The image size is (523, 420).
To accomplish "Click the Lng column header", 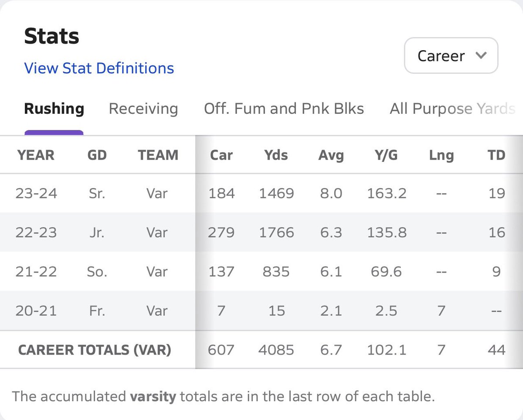I will coord(441,155).
